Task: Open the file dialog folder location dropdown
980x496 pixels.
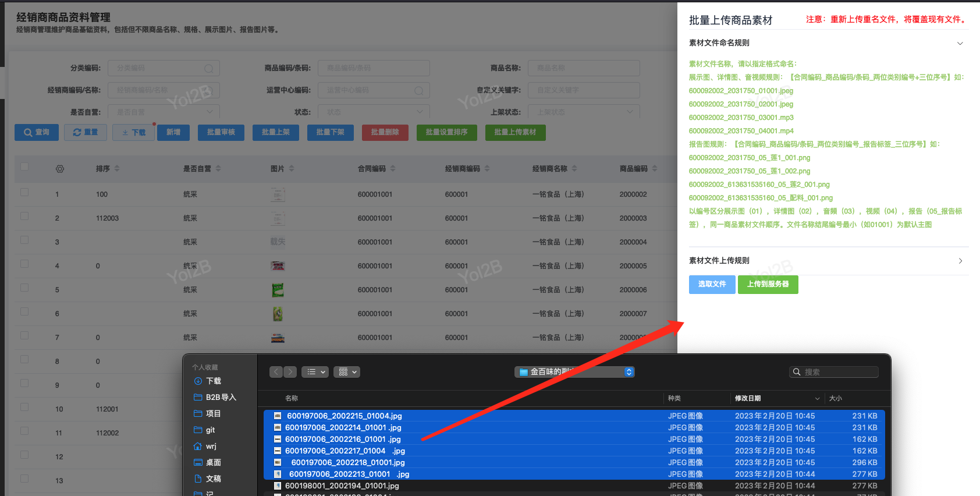Action: 574,372
